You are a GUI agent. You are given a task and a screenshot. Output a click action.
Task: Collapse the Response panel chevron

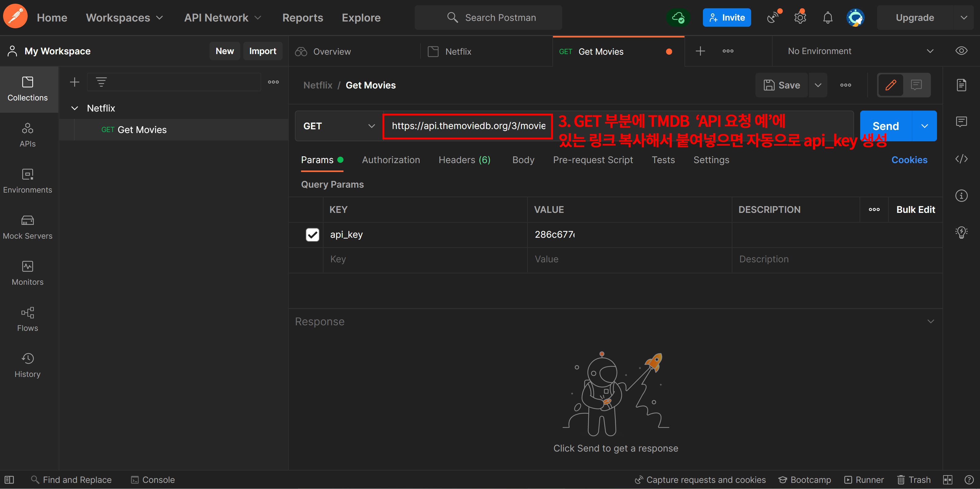pyautogui.click(x=931, y=321)
